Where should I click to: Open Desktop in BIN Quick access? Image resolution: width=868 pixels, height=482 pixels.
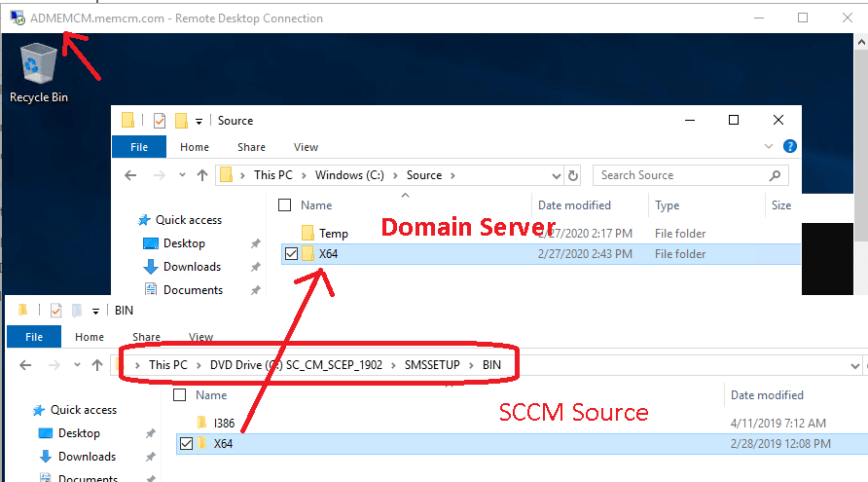79,433
